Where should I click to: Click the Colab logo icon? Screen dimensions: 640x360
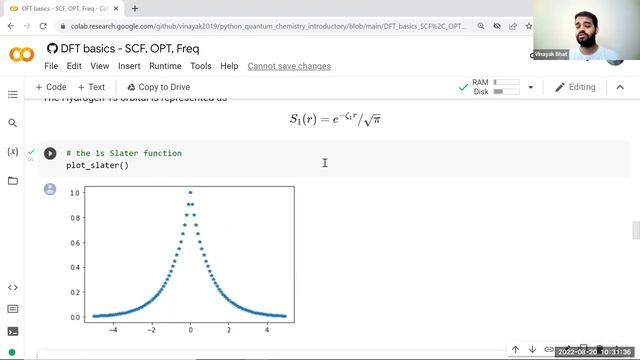22,55
